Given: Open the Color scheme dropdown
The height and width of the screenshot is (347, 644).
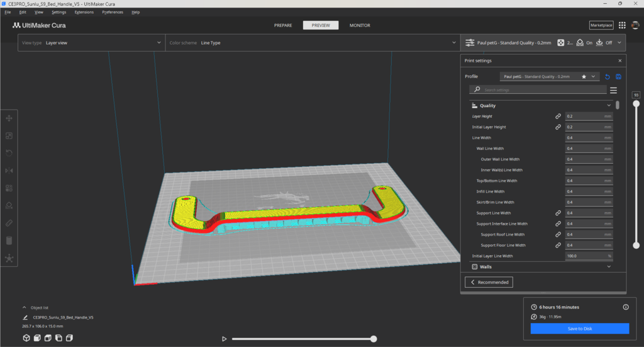Looking at the screenshot, I should (313, 43).
